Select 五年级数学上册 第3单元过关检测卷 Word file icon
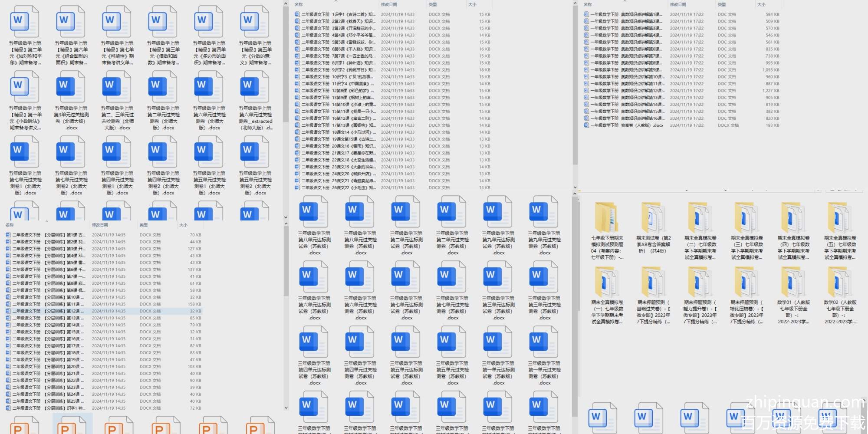This screenshot has height=434, width=868. [71, 87]
